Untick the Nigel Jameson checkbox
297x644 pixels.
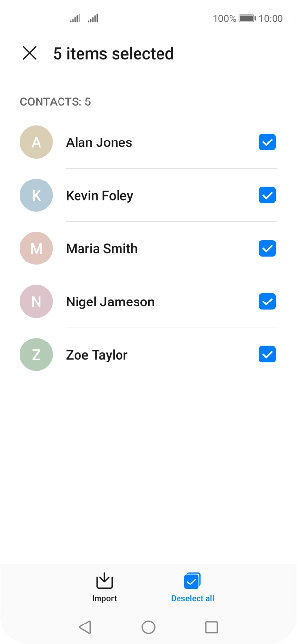(x=267, y=302)
